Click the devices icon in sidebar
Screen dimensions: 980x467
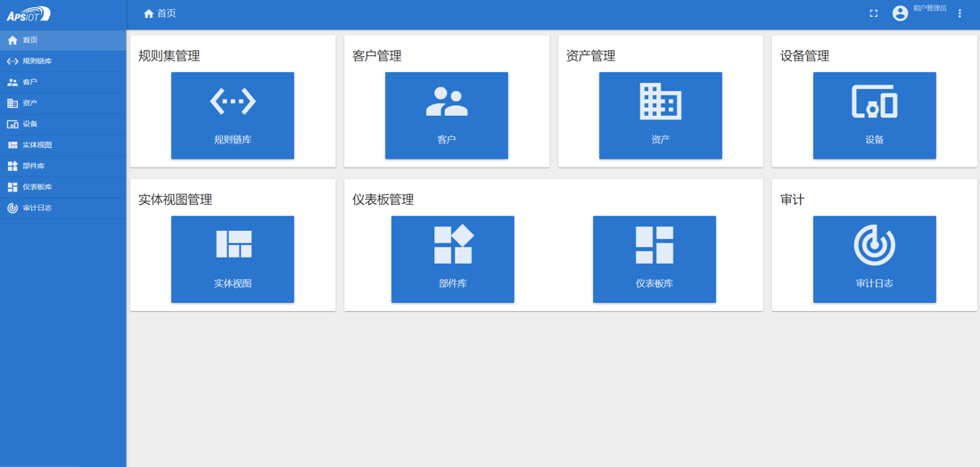(12, 124)
